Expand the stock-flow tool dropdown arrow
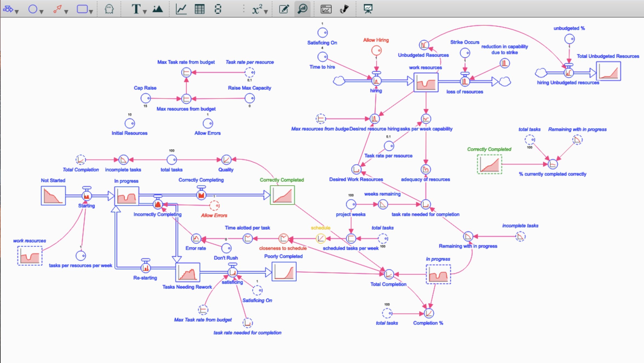 pos(17,12)
